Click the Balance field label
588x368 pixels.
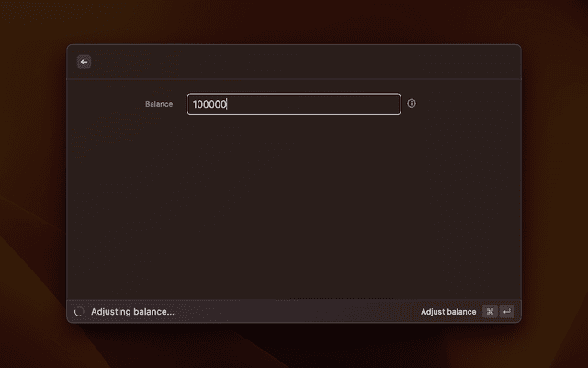pyautogui.click(x=159, y=104)
